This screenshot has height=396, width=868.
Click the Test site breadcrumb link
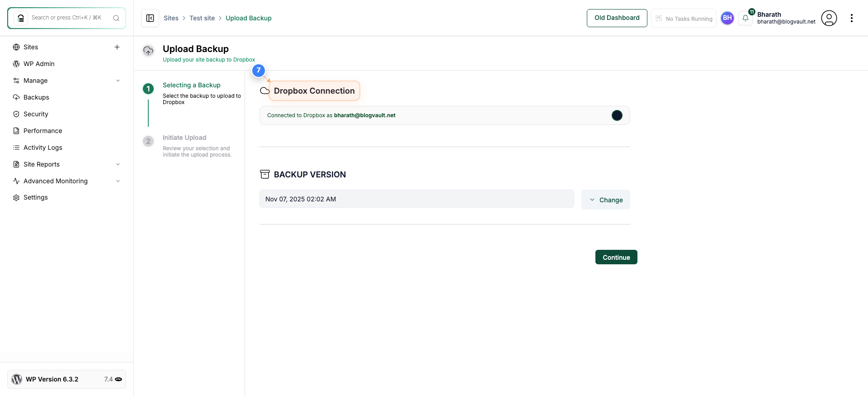(202, 18)
